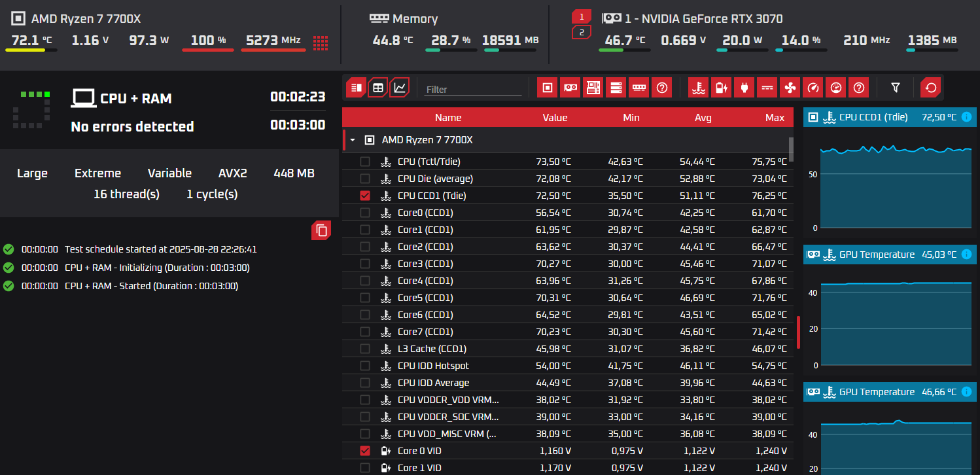
Task: Toggle the motherboard hardware filter icon
Action: 593,87
